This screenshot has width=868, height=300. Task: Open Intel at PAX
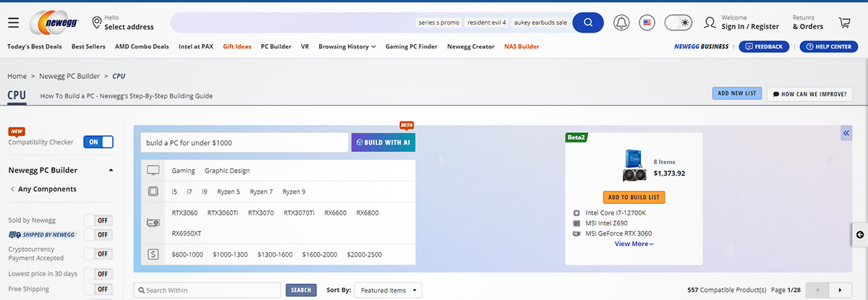(196, 46)
